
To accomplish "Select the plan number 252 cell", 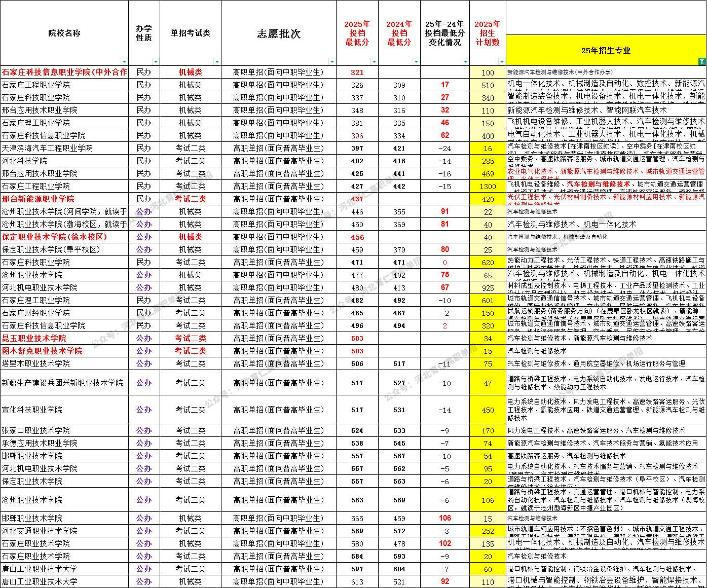I will coord(488,531).
